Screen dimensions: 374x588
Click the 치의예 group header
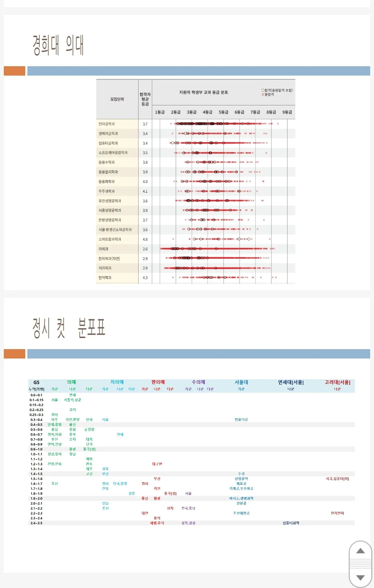(x=117, y=382)
